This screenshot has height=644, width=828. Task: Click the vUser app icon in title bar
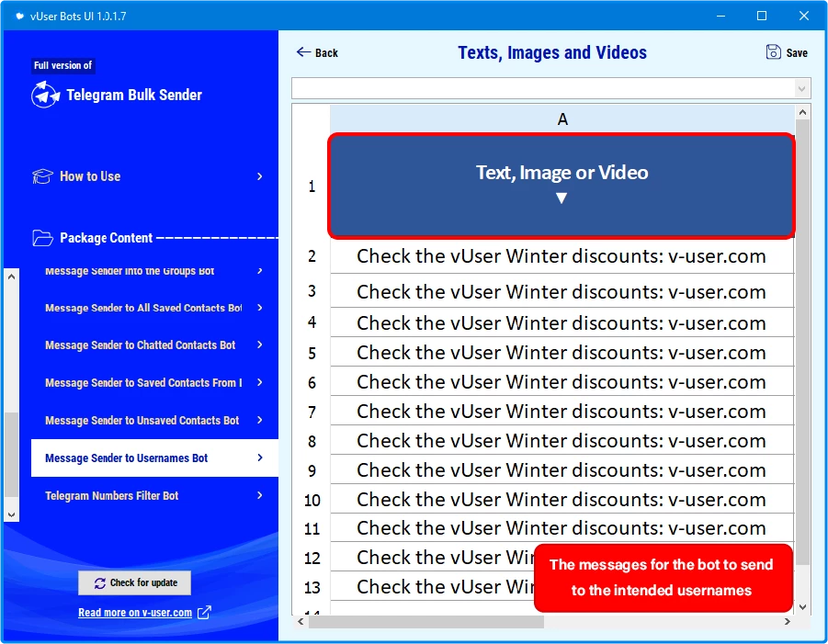click(20, 16)
